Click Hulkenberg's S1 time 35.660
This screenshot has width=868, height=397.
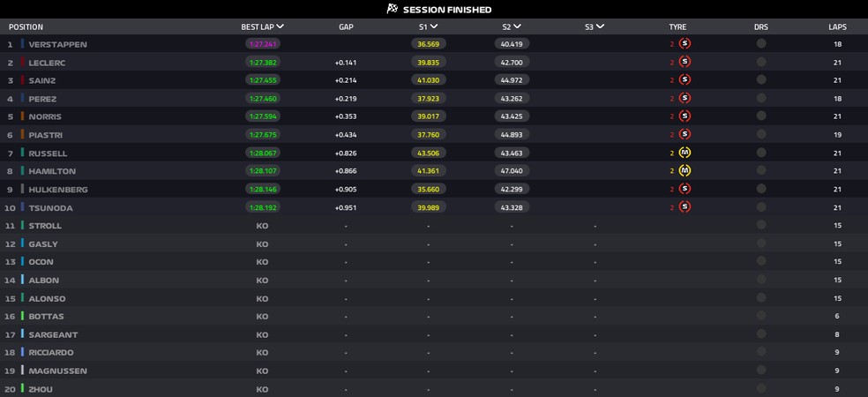[x=429, y=189]
